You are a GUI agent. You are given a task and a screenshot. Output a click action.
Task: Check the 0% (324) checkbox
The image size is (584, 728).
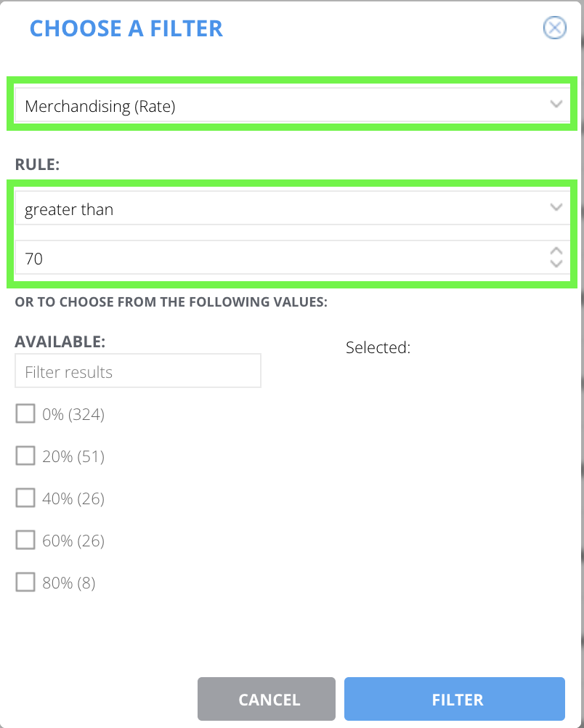tap(25, 414)
